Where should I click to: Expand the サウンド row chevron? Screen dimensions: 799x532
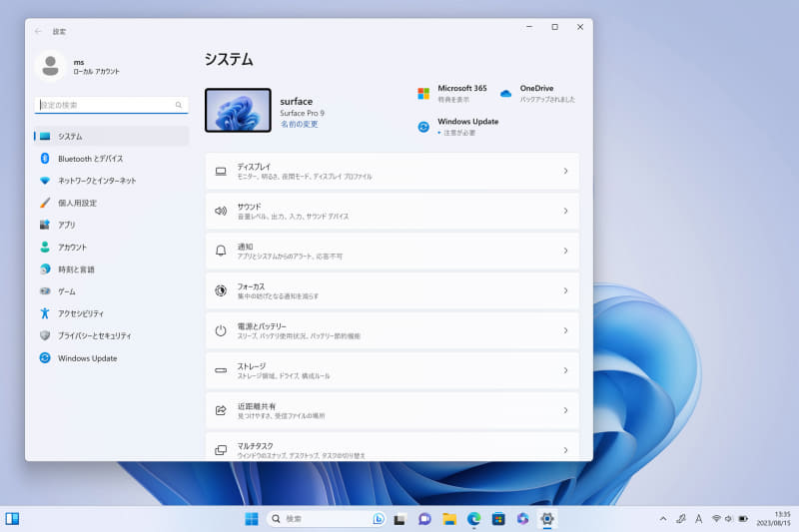[x=565, y=211]
